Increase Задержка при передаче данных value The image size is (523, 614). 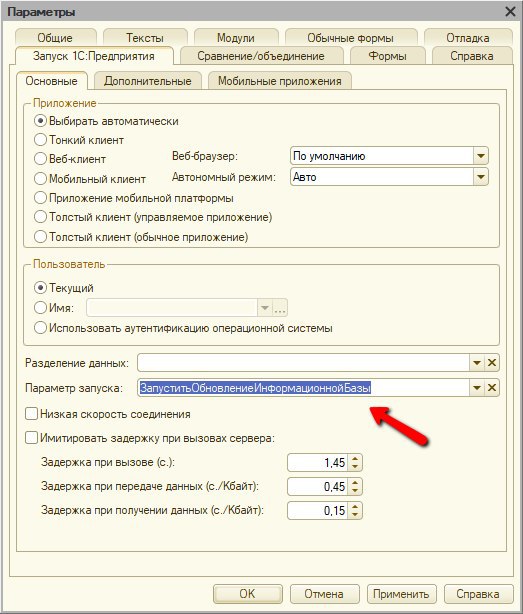(x=355, y=482)
